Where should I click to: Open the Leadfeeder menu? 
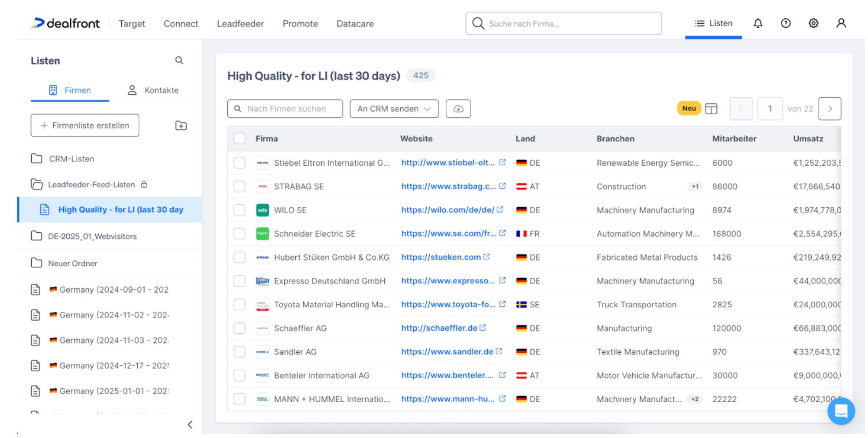tap(240, 24)
